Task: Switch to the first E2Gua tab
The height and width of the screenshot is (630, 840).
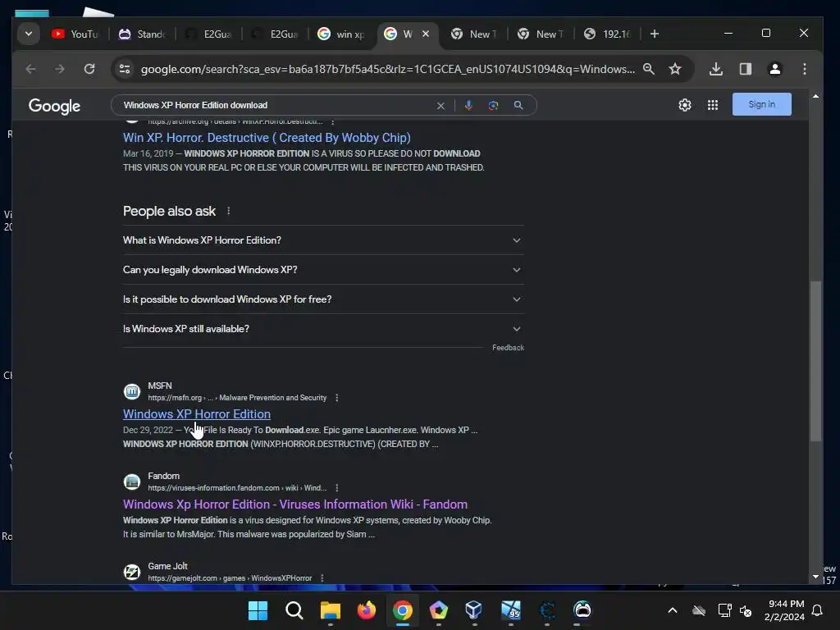Action: point(208,34)
